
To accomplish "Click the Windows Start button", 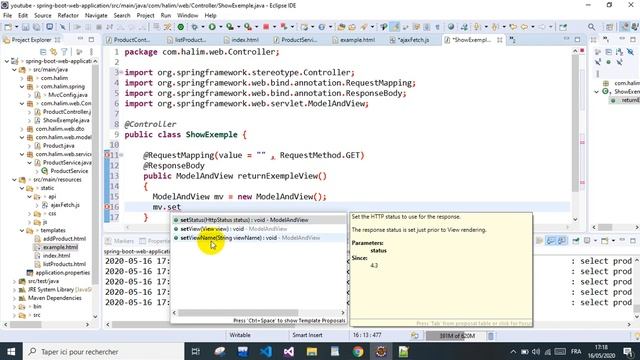I will tap(11, 351).
